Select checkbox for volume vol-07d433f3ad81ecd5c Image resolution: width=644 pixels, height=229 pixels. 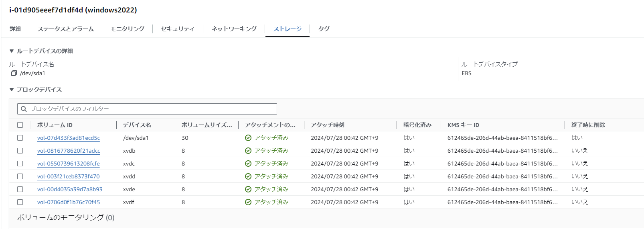(x=20, y=138)
